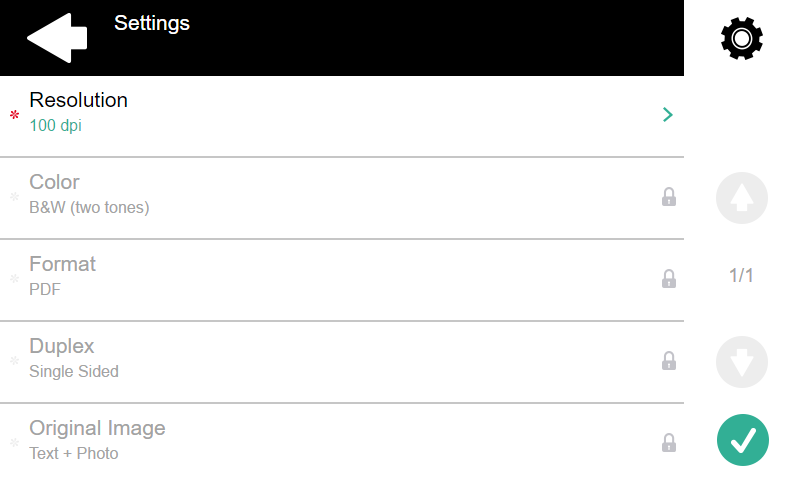
Task: Click the lock icon on Original Image row
Action: tap(669, 442)
